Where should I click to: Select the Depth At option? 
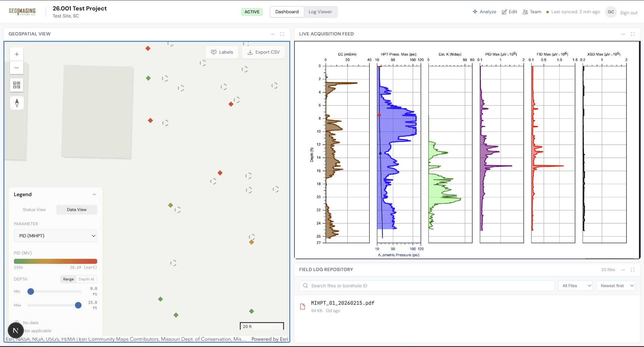(87, 279)
